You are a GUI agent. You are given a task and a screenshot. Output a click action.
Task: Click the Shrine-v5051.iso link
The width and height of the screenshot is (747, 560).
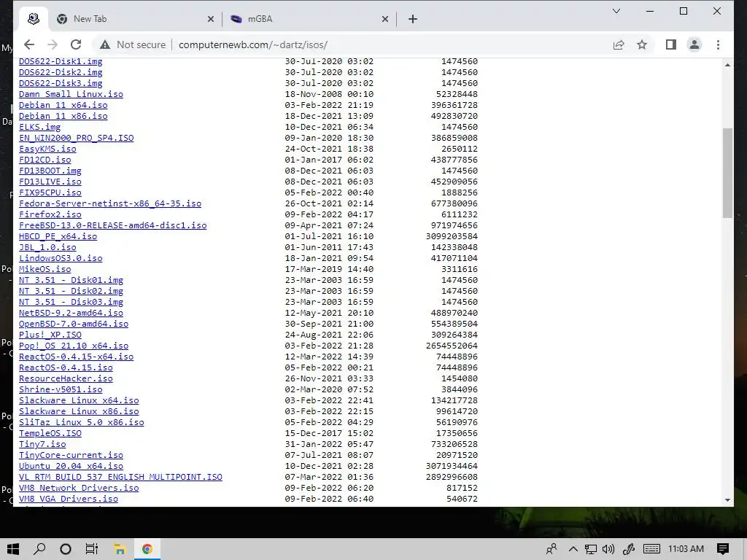[61, 389]
